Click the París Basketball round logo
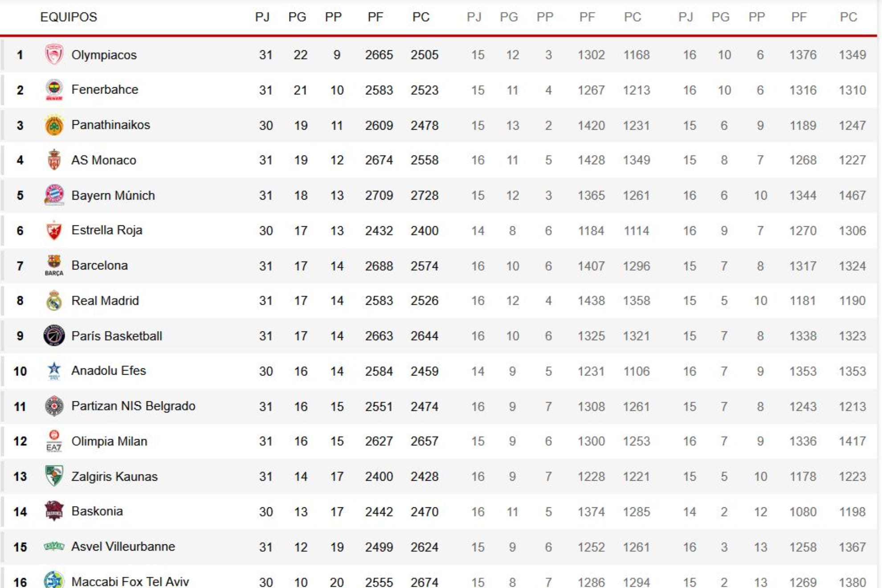Screen dimensions: 882x588 [54, 335]
